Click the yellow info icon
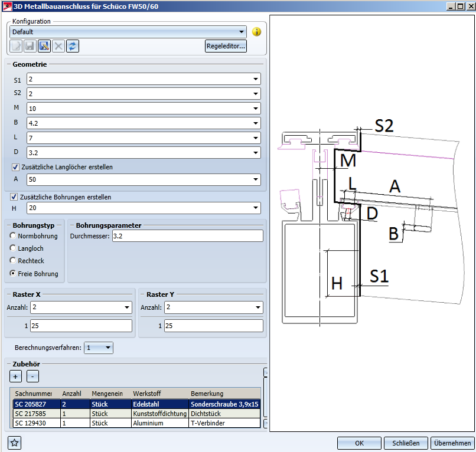 [x=256, y=31]
